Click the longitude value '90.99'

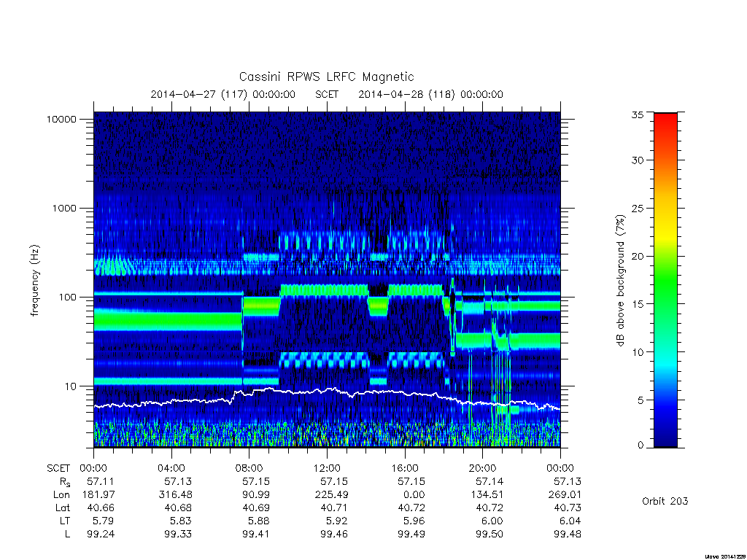[x=256, y=495]
